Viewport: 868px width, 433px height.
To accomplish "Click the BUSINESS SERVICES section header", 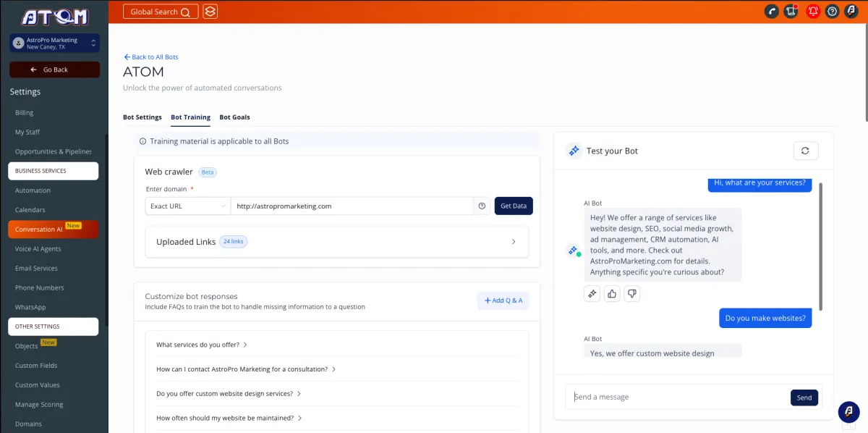I will (x=54, y=171).
